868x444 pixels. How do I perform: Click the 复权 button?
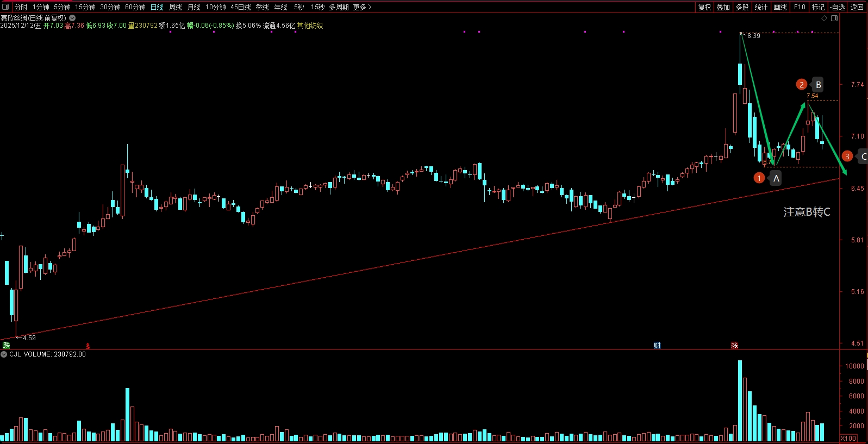tap(705, 7)
